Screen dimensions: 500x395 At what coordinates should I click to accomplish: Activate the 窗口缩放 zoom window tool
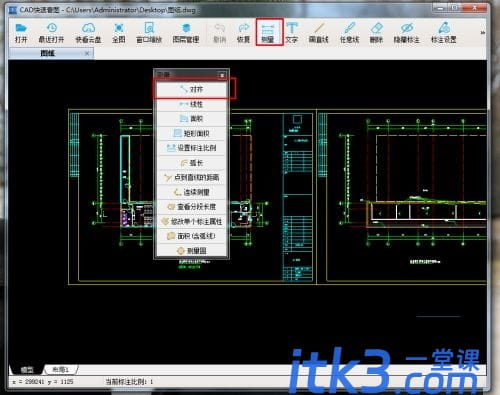[149, 33]
